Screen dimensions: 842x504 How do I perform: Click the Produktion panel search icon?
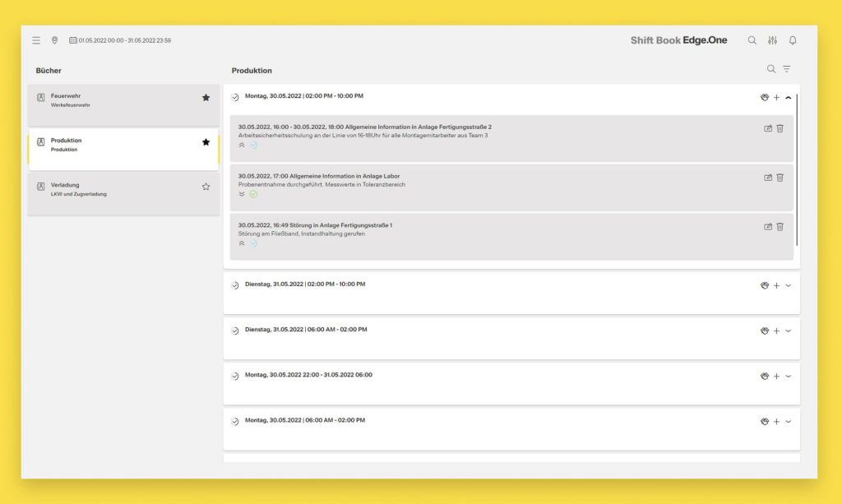tap(770, 69)
